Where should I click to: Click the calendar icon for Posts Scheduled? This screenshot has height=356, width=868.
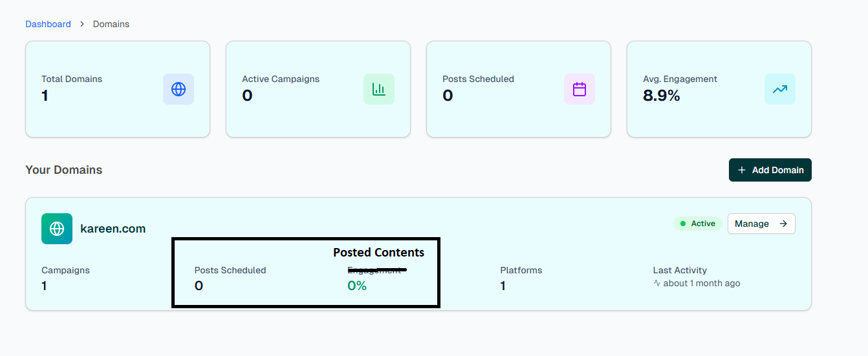coord(580,89)
